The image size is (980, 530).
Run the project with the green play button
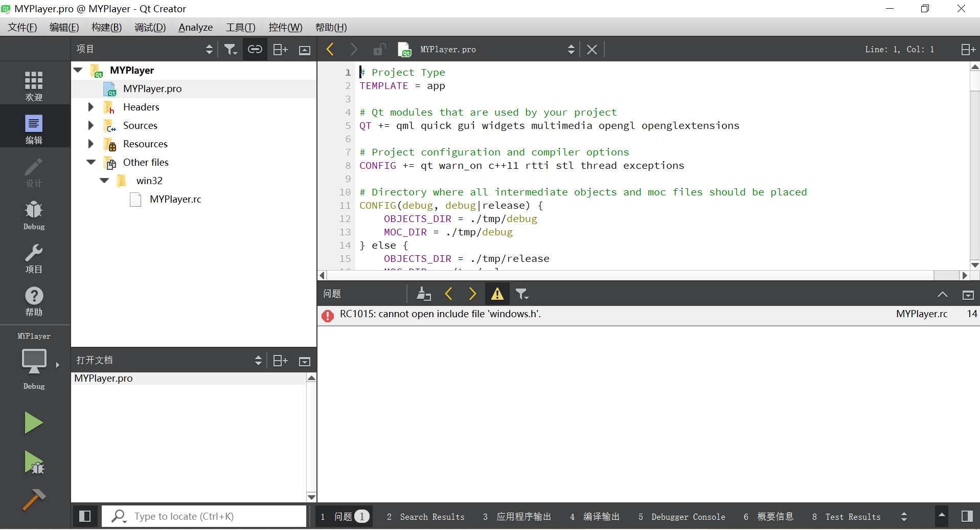point(34,423)
